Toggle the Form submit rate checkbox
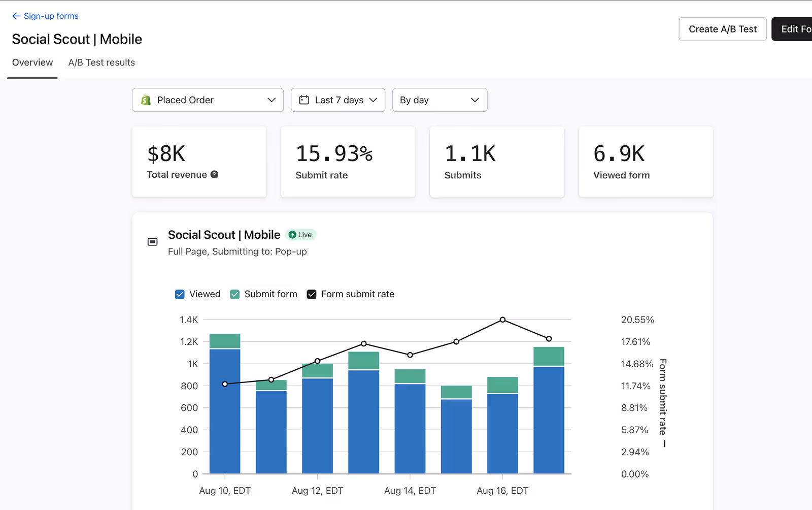Screen dimensions: 812x510 (311, 294)
